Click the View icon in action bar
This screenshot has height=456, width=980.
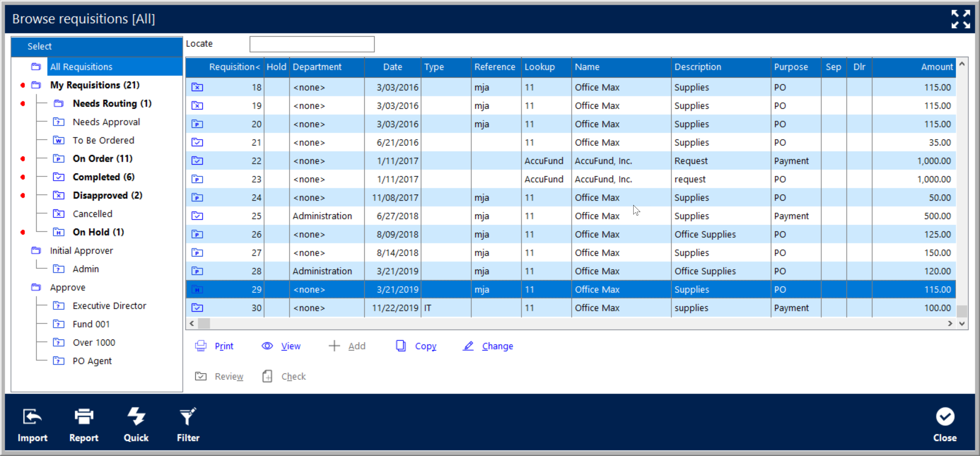pyautogui.click(x=267, y=345)
